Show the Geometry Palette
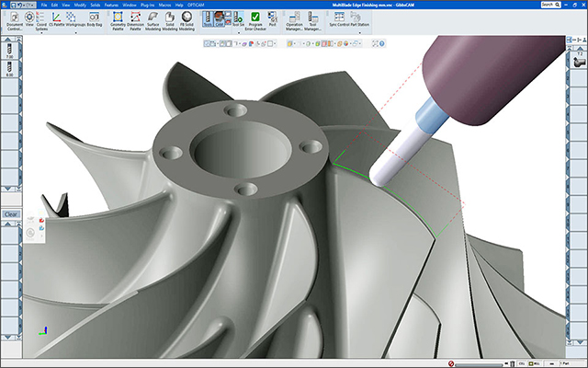This screenshot has height=368, width=588. [118, 22]
